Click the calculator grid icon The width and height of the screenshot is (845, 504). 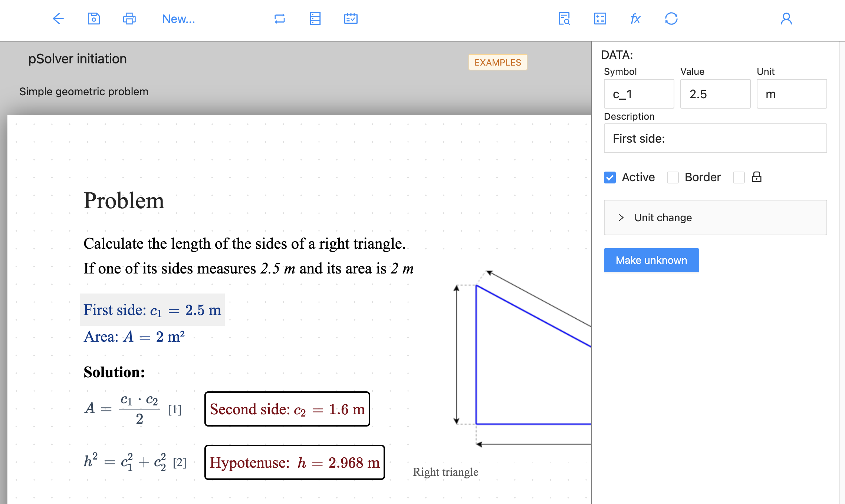(600, 19)
